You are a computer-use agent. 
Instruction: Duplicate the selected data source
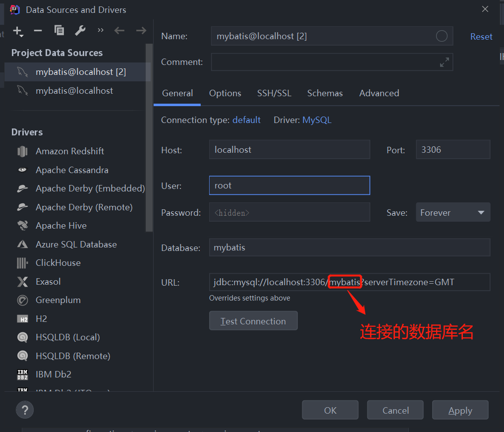coord(59,31)
